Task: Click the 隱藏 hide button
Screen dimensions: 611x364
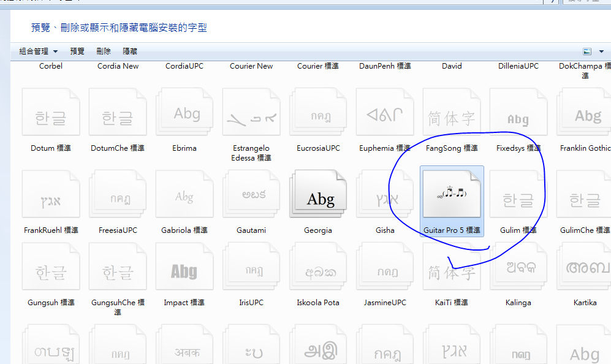Action: [x=130, y=51]
